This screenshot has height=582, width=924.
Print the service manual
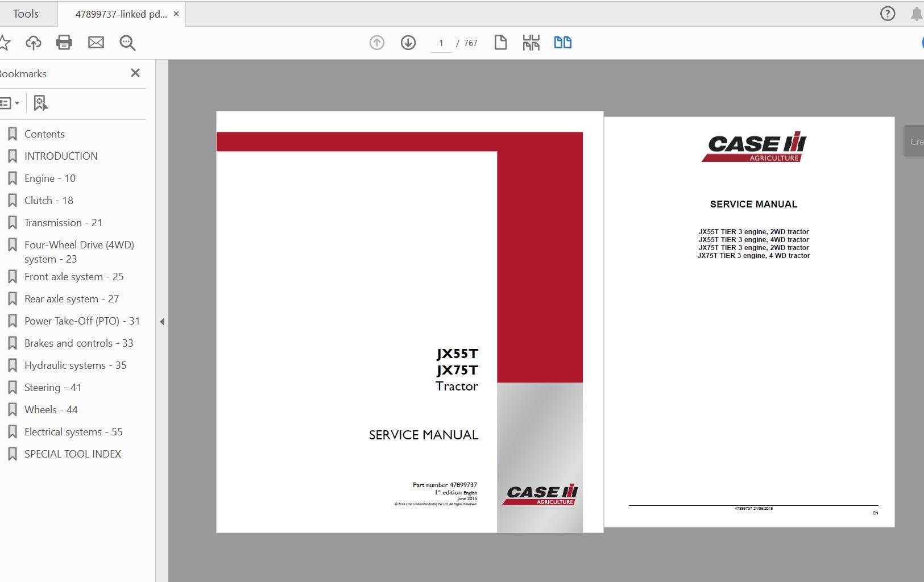[64, 42]
